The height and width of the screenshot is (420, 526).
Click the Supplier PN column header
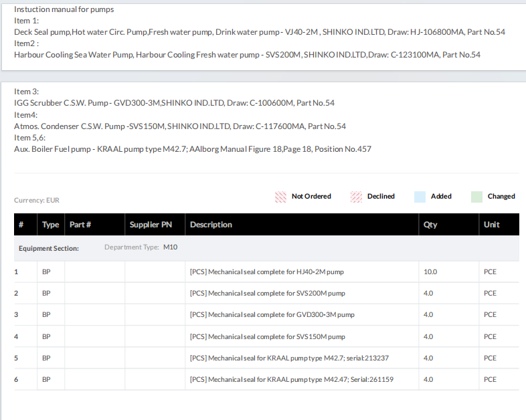(x=151, y=225)
